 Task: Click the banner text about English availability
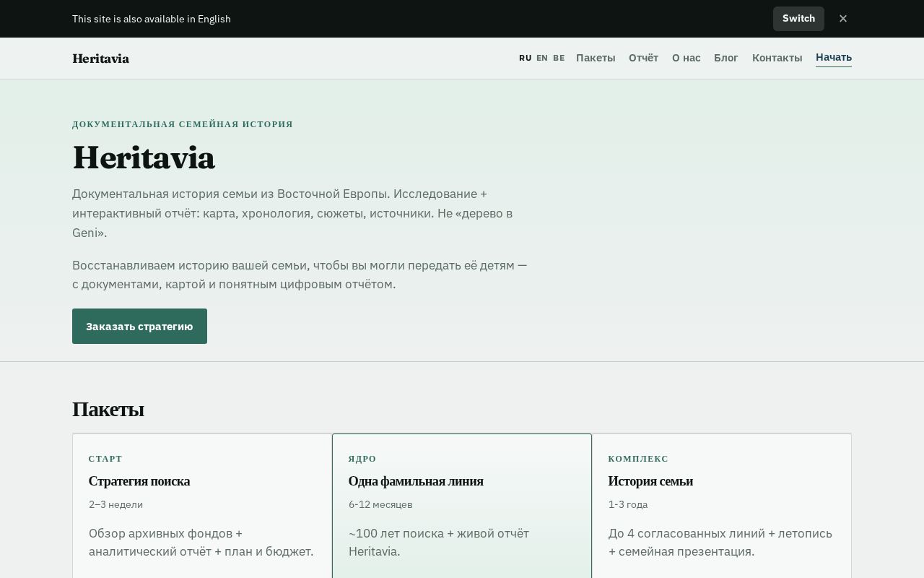pyautogui.click(x=152, y=19)
